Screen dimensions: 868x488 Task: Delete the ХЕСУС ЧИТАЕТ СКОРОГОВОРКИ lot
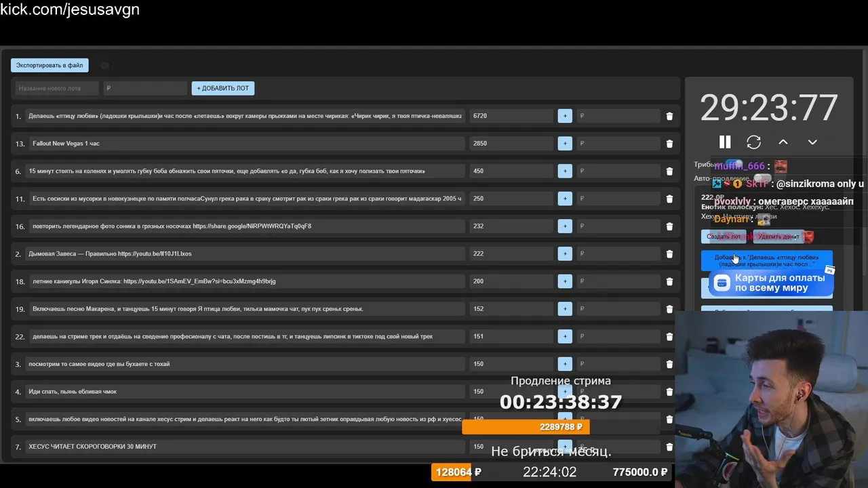pos(669,447)
